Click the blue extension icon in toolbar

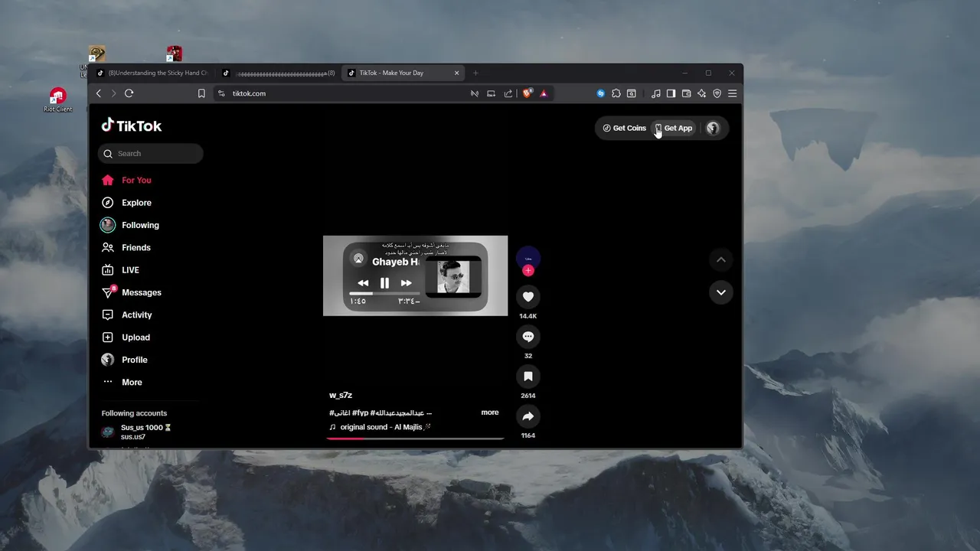[601, 93]
